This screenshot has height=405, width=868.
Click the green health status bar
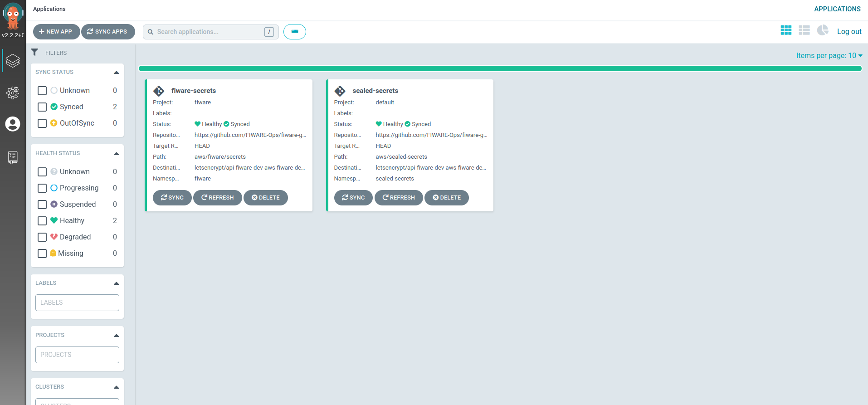(x=500, y=68)
